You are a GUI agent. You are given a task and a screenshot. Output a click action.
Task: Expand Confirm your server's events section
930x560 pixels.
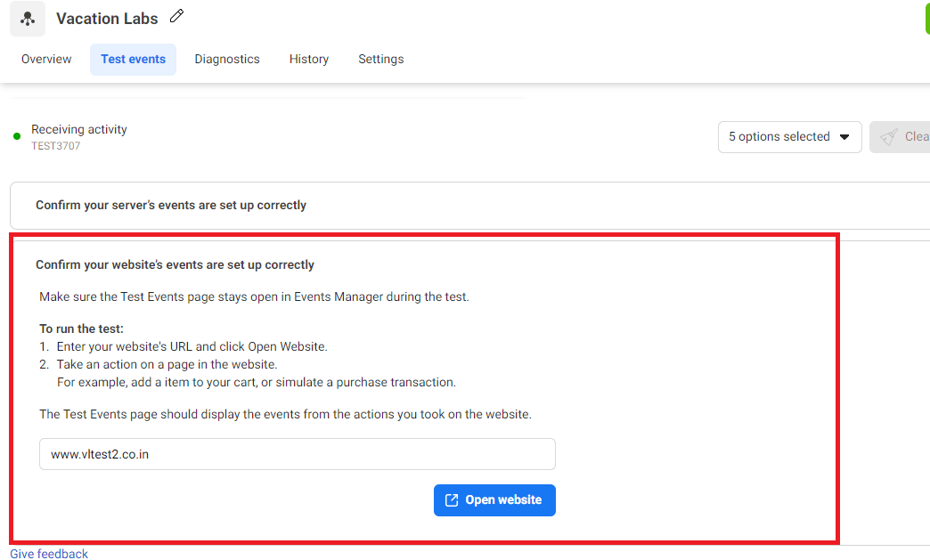[x=171, y=206]
